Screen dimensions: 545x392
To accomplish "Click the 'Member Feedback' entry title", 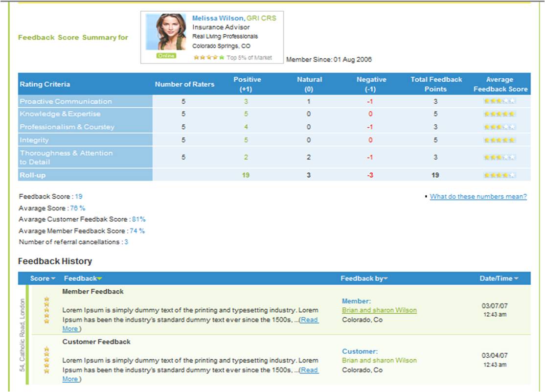I will coord(93,292).
